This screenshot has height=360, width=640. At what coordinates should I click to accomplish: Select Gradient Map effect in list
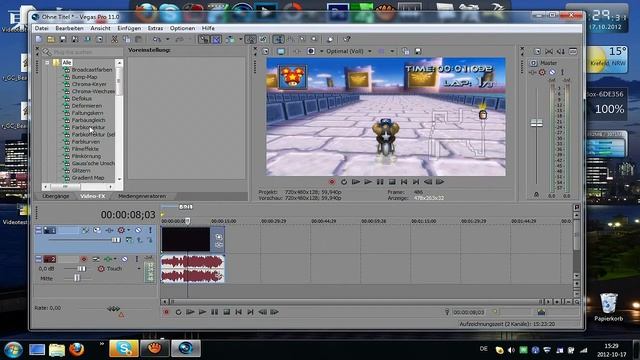click(88, 178)
